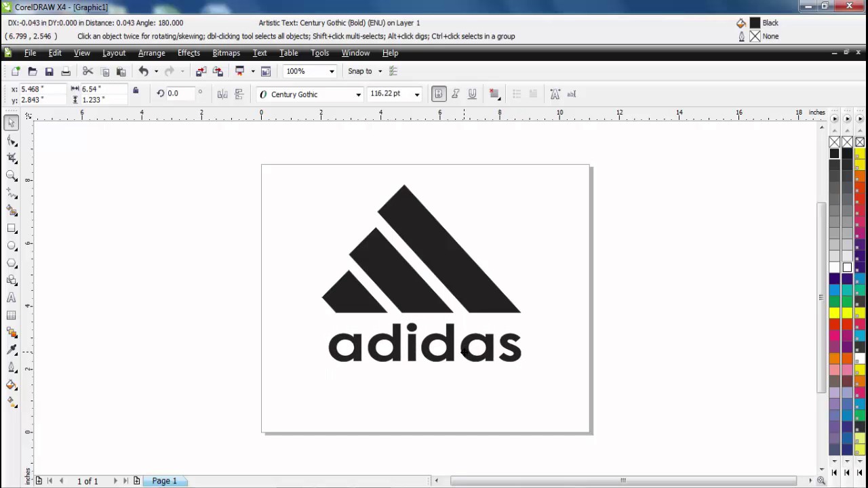Open the Arrange menu
This screenshot has width=868, height=488.
point(151,53)
